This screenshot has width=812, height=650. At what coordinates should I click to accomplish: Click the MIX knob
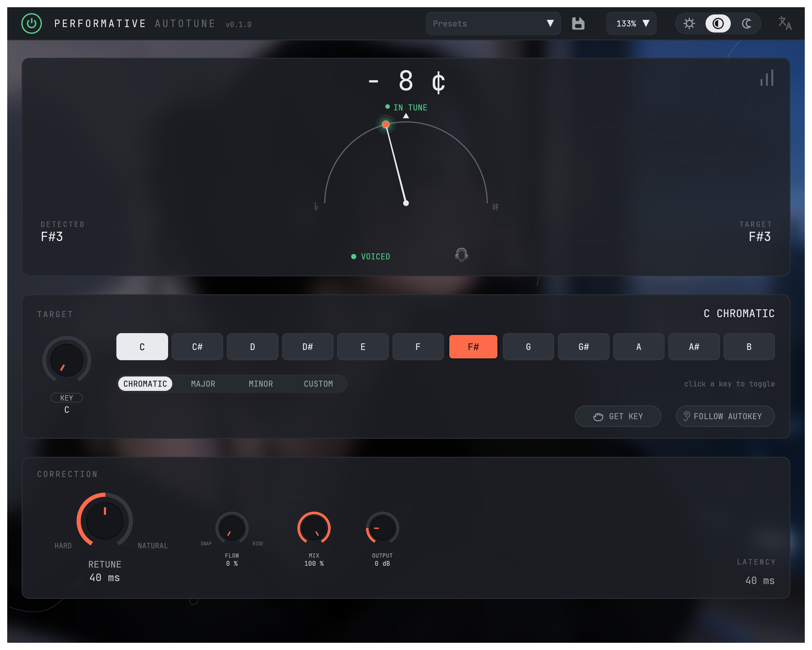[x=314, y=528]
